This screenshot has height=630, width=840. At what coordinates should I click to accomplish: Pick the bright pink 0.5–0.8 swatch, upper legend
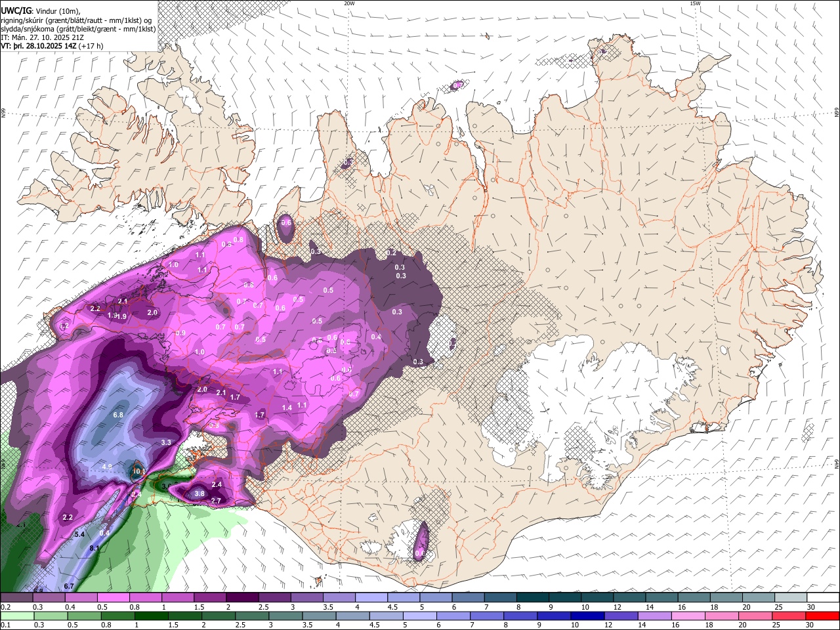(113, 598)
